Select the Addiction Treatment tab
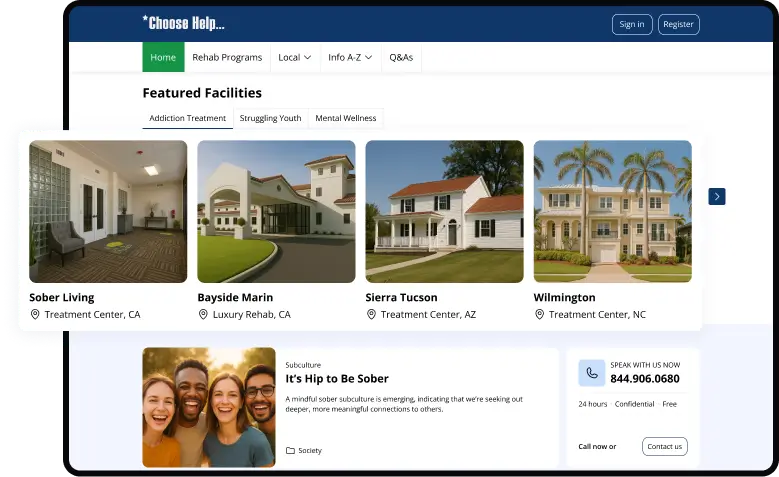Viewport: 779px width, 477px height. (188, 118)
